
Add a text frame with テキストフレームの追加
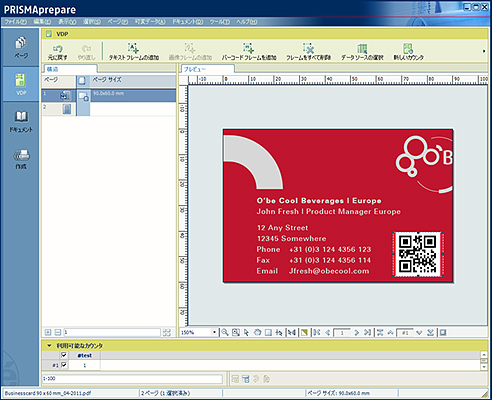point(134,52)
